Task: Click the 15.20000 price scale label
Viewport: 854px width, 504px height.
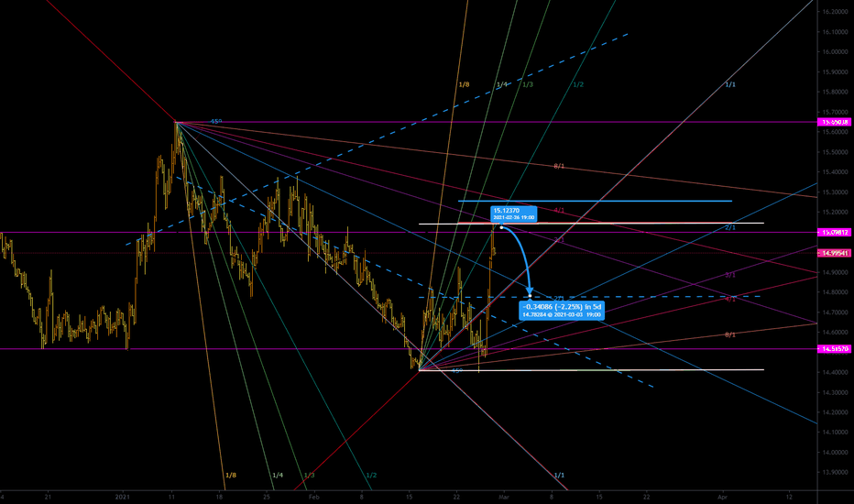Action: [x=836, y=212]
